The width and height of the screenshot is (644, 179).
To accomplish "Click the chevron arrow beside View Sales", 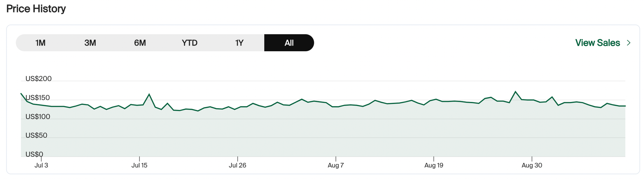I will click(629, 43).
